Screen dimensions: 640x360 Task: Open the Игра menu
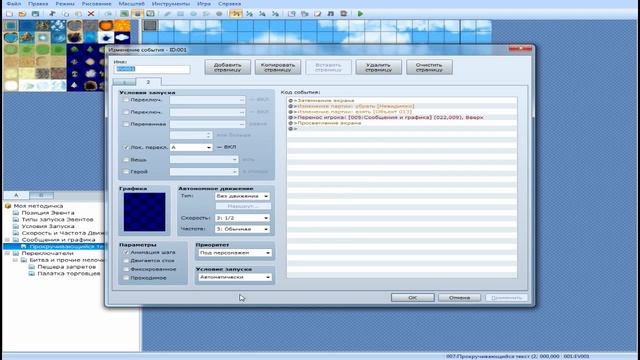click(204, 4)
